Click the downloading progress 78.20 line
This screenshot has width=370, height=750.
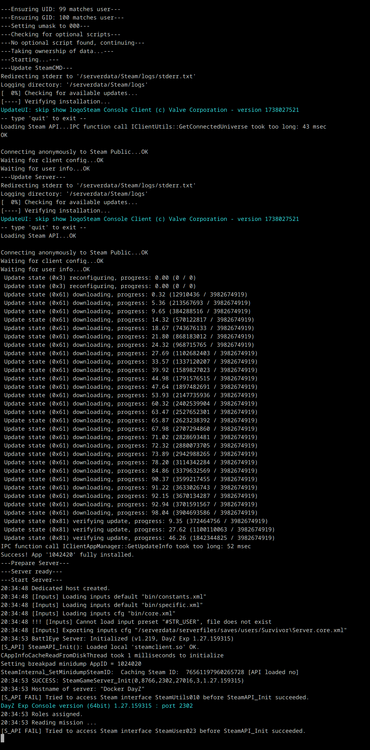tap(131, 462)
